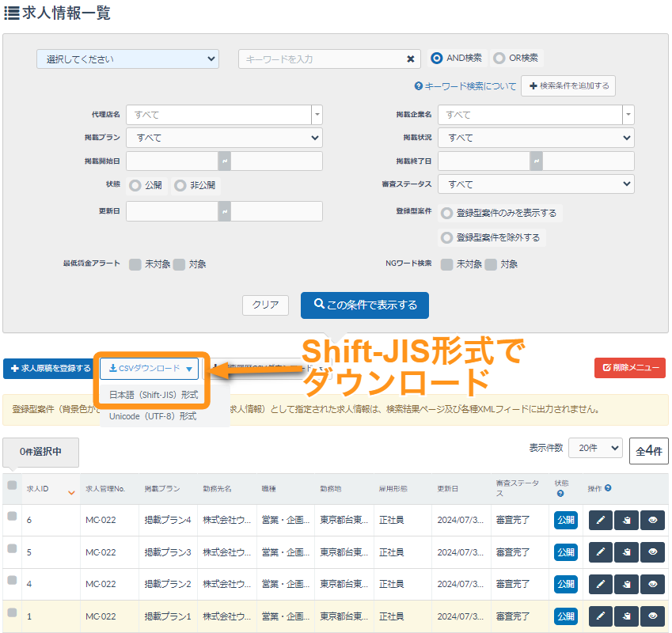Open the 審査ステータス dropdown

tap(536, 184)
